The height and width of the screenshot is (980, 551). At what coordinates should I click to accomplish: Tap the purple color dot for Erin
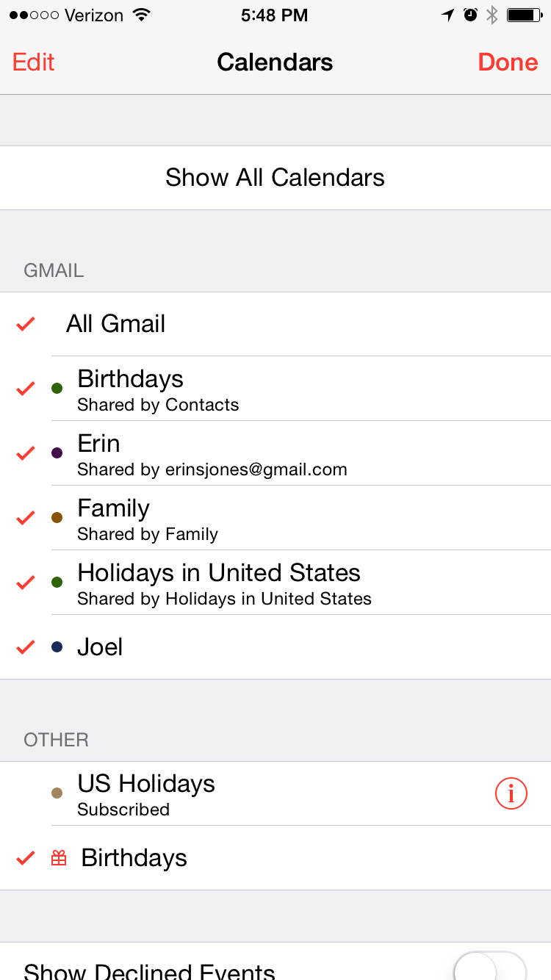coord(57,453)
